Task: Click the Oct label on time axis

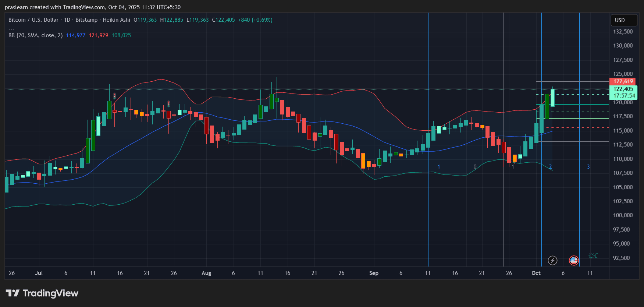Action: pos(536,273)
